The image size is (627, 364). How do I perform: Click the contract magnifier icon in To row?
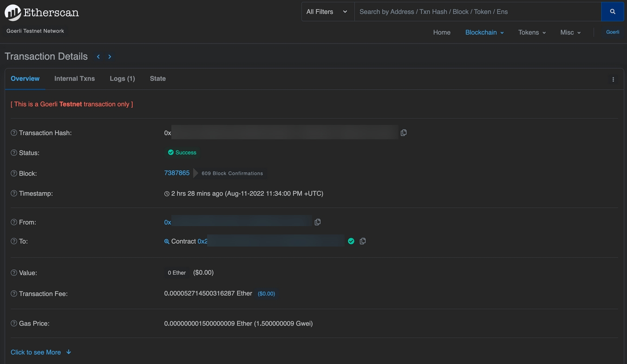pyautogui.click(x=167, y=241)
